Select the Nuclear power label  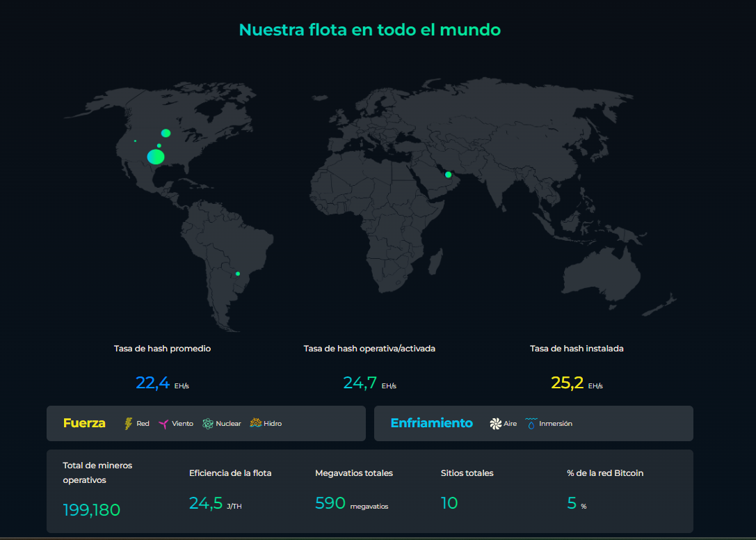228,424
